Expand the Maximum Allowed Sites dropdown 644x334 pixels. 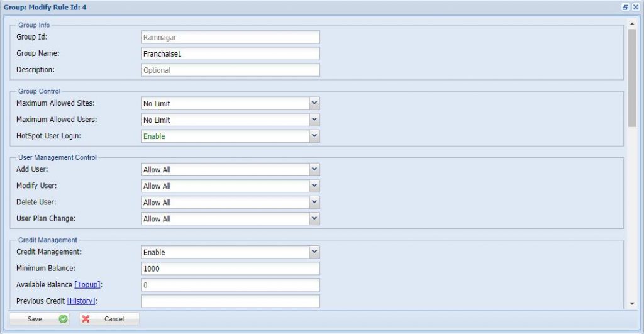point(314,103)
